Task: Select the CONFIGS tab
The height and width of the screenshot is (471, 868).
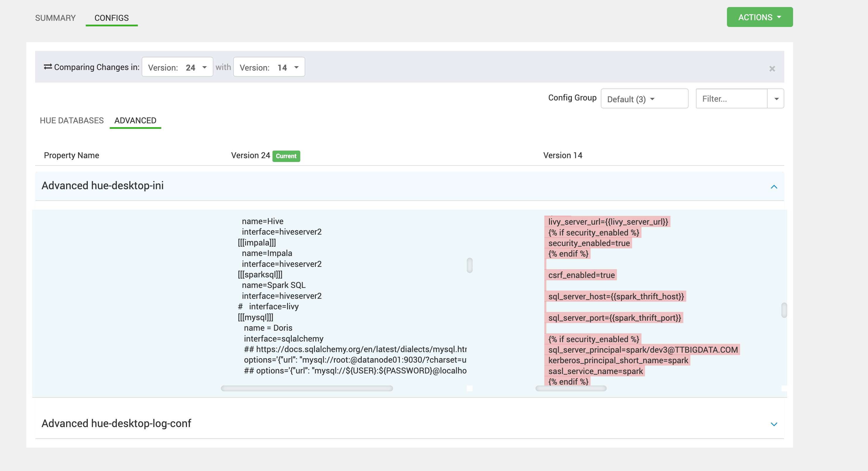Action: coord(111,18)
